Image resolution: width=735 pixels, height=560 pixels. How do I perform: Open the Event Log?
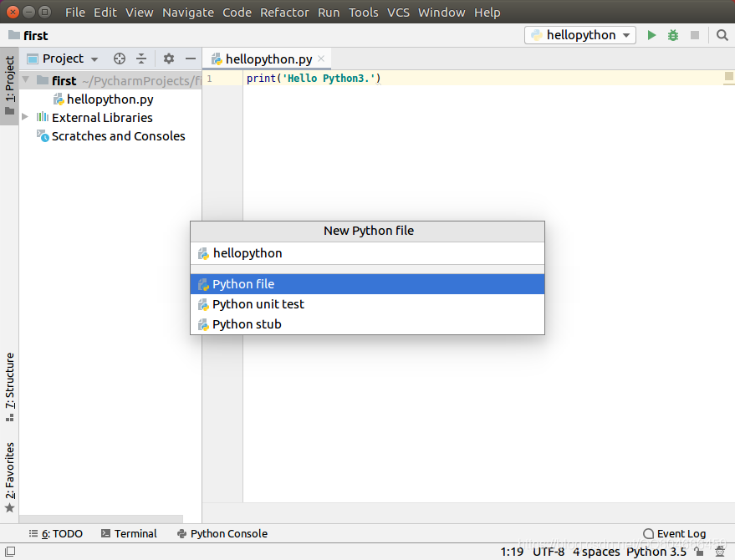(x=675, y=533)
